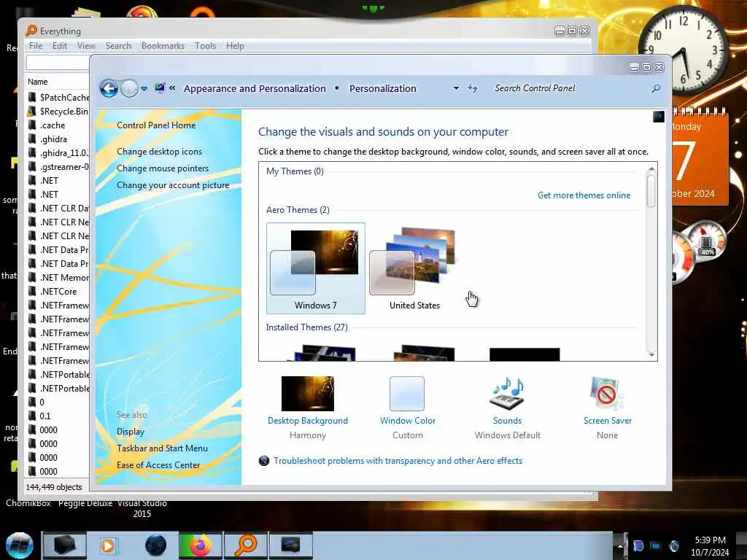Image resolution: width=747 pixels, height=560 pixels.
Task: Click the theme list scrollbar thumb
Action: [x=651, y=190]
